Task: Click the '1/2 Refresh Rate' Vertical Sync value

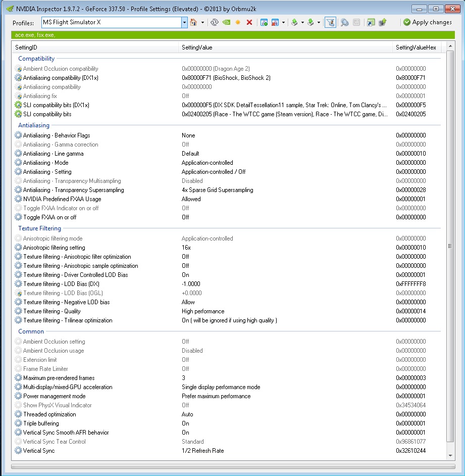Action: coord(202,451)
